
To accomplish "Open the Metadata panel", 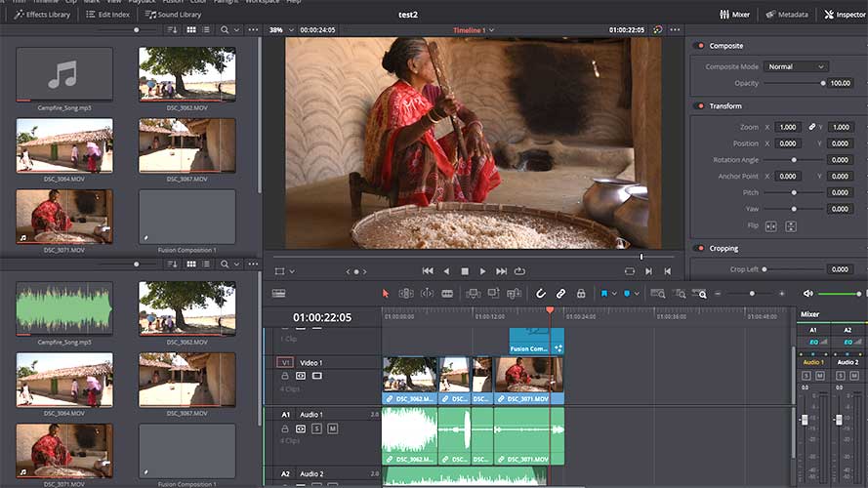I will (787, 15).
